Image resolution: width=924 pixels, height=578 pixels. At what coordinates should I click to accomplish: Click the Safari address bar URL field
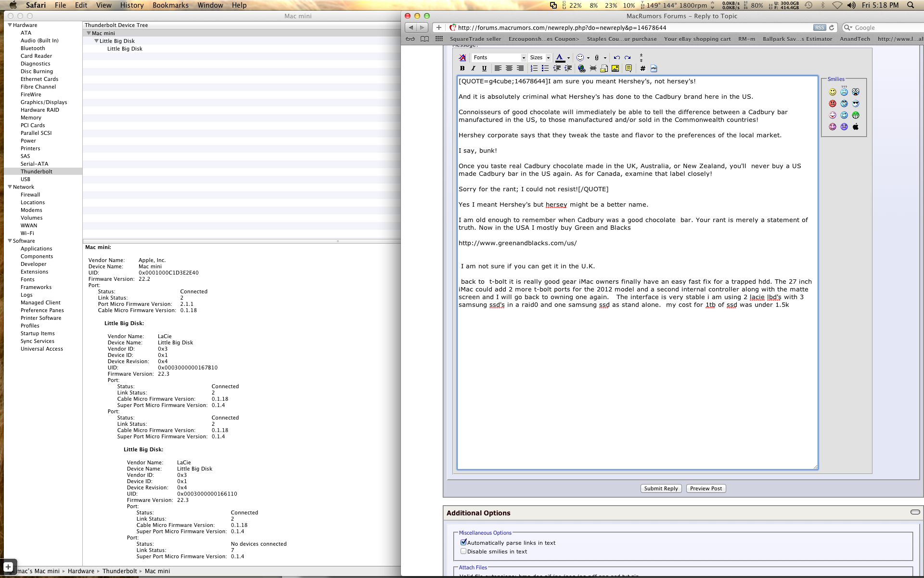coord(635,27)
